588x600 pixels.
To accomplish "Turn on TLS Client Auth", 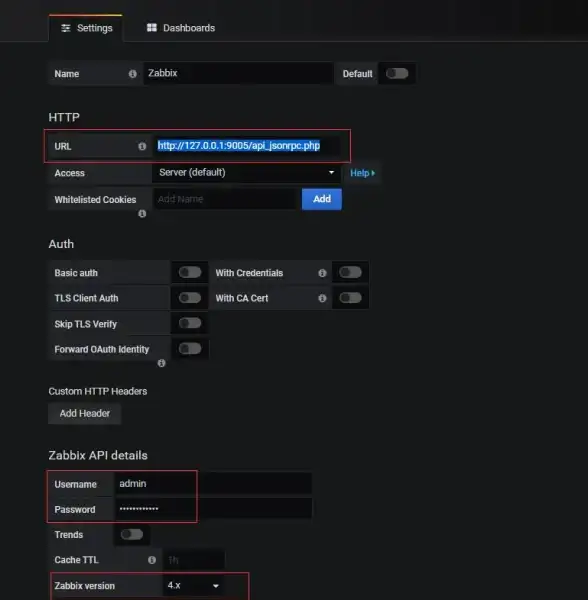I will coord(190,298).
